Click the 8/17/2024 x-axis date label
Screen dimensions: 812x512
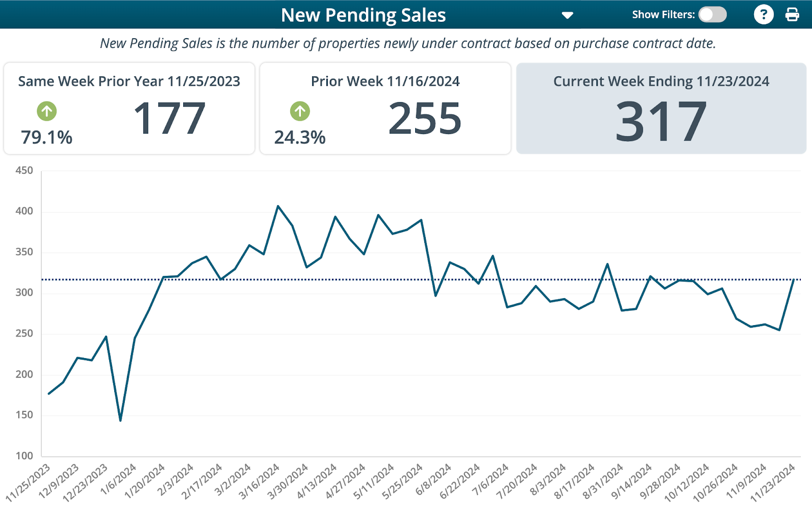(575, 481)
